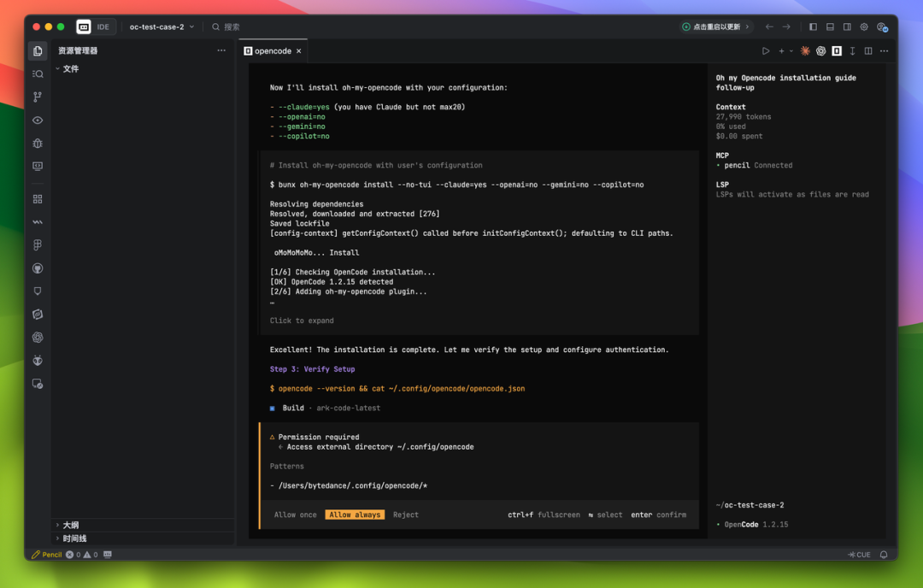Toggle the bottom panel layout
Image resolution: width=923 pixels, height=588 pixels.
click(830, 27)
